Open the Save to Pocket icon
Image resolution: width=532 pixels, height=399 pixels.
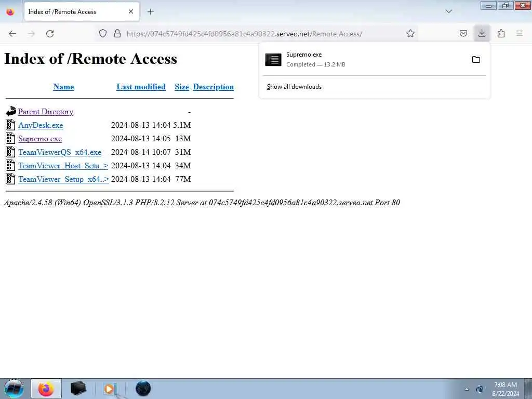click(463, 33)
